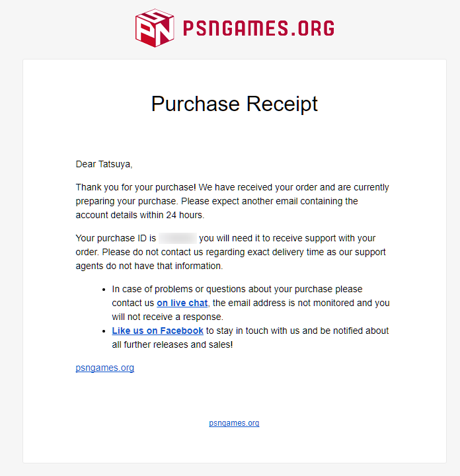This screenshot has width=460, height=476.
Task: Click the PSNGAMES.ORG wordmark in header
Action: point(259,28)
